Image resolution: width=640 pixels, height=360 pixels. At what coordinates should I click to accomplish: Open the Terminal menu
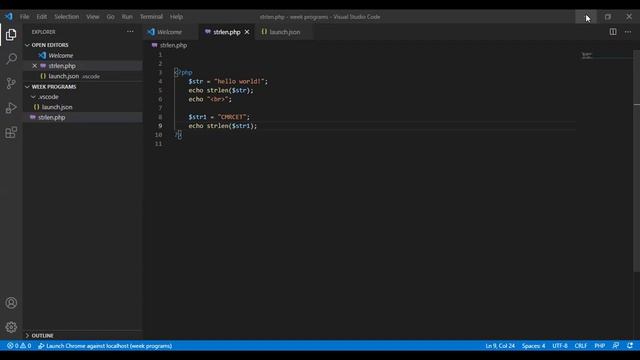[x=151, y=17]
